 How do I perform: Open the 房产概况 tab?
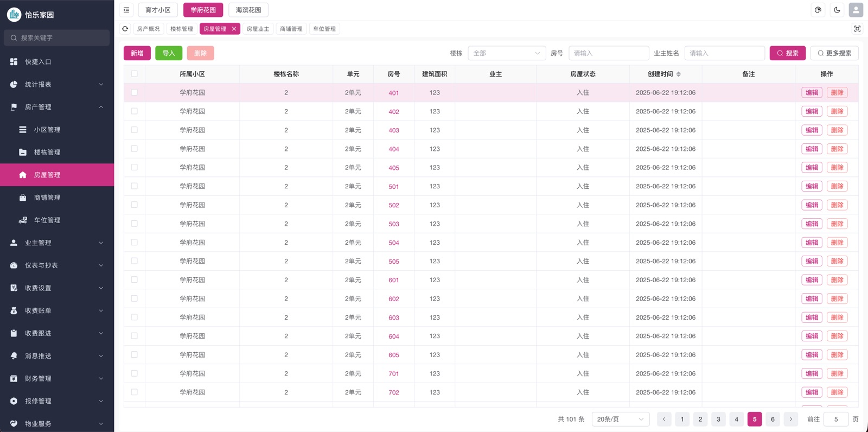(148, 29)
